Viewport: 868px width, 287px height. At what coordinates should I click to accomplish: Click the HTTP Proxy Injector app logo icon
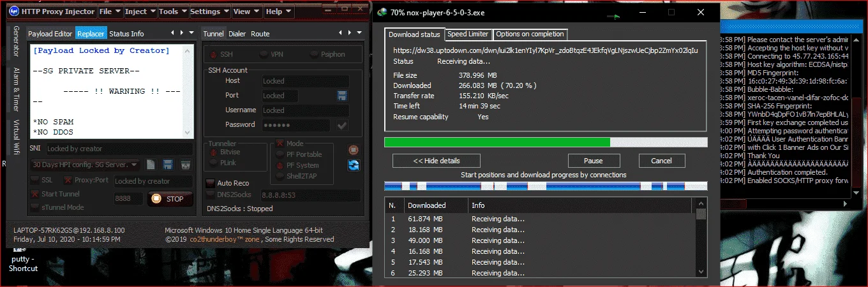coord(15,11)
